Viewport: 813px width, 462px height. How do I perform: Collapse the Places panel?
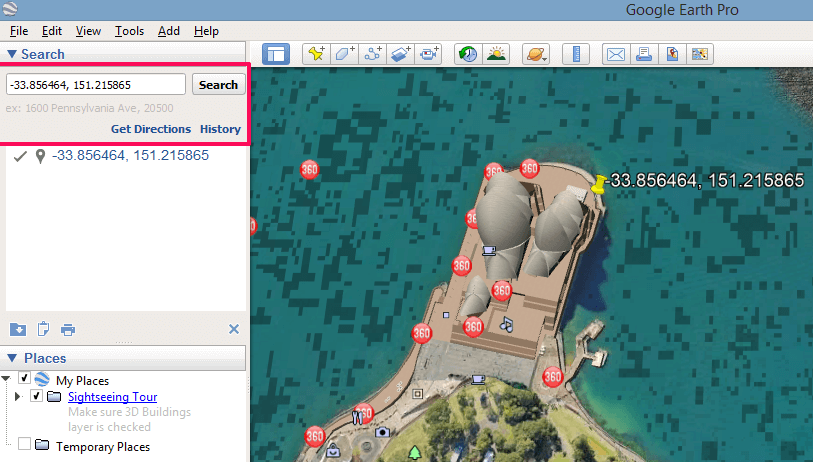coord(12,358)
